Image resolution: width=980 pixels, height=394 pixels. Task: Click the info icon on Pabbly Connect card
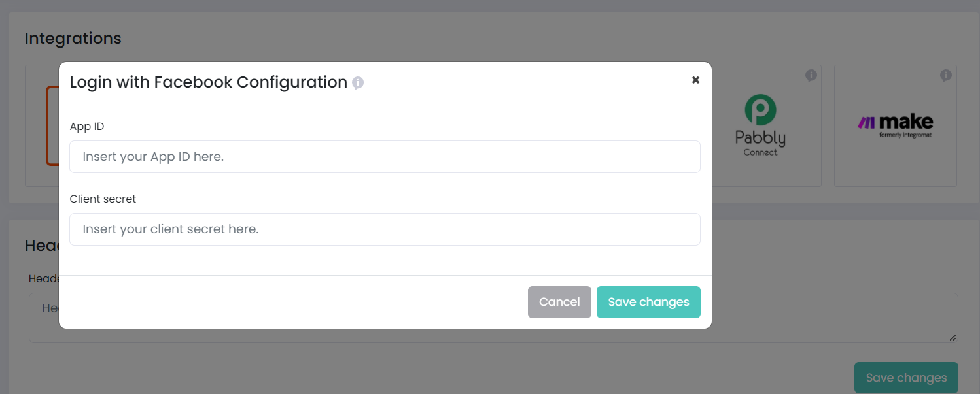pyautogui.click(x=811, y=76)
